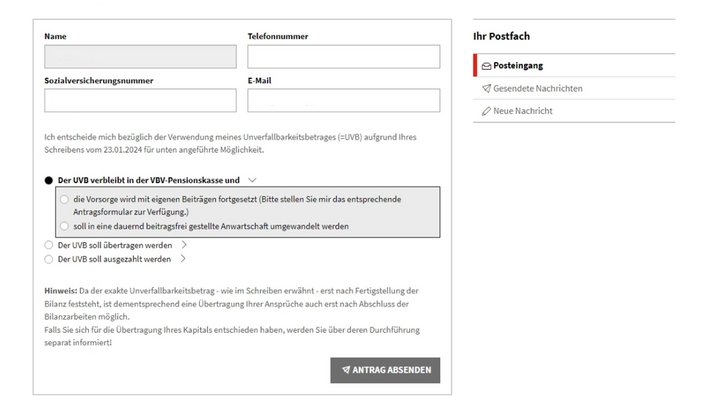Click the Neue Nachricht pencil icon
The height and width of the screenshot is (396, 704).
pyautogui.click(x=486, y=111)
